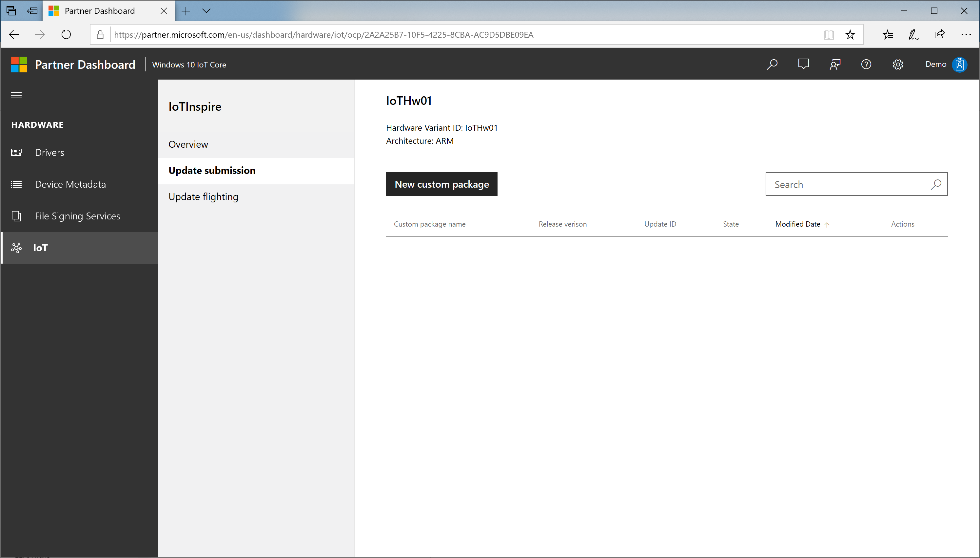Click the Partner Dashboard home label
Image resolution: width=980 pixels, height=558 pixels.
click(85, 65)
